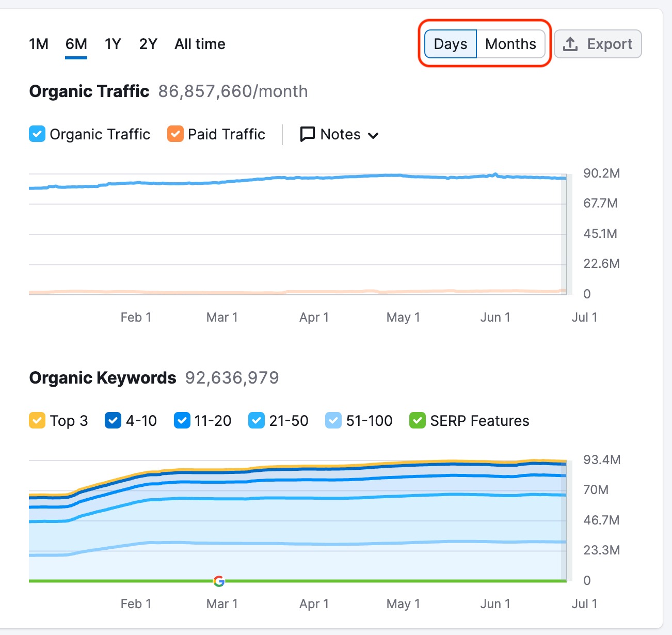Switch granularity to Months
The width and height of the screenshot is (672, 635).
point(510,44)
